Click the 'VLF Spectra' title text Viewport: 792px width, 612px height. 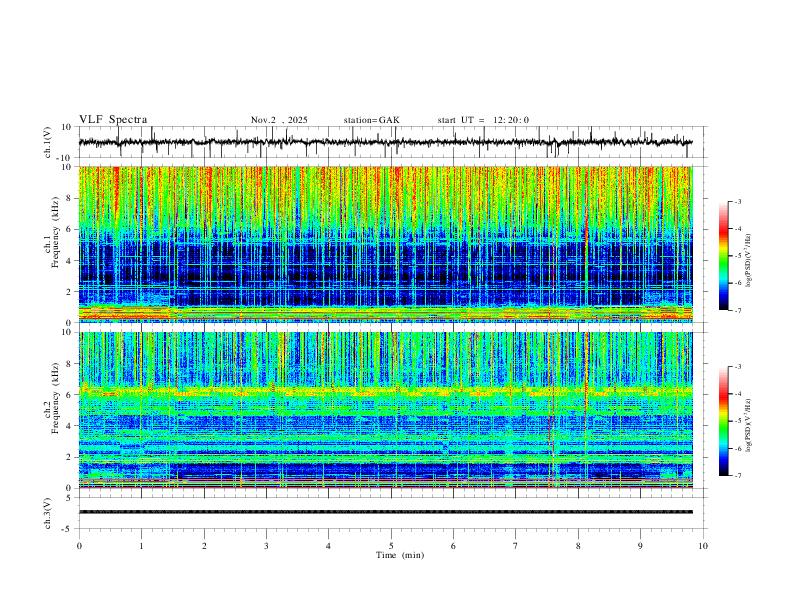click(113, 120)
